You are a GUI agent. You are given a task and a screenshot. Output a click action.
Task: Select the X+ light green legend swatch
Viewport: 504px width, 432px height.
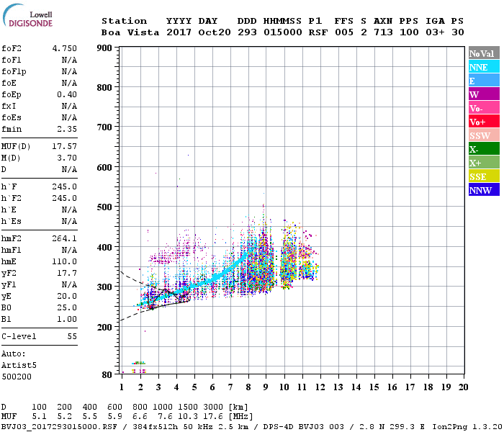point(484,162)
